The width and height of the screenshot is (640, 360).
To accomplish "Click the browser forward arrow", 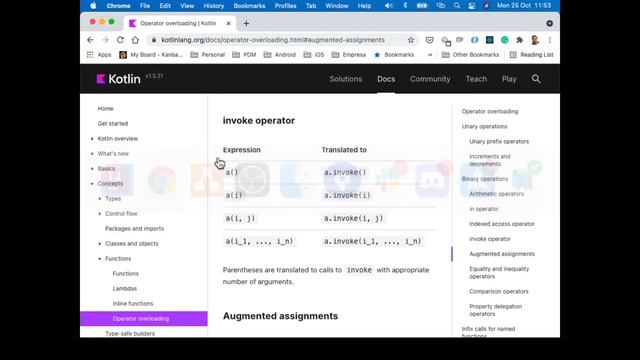I will coord(105,40).
